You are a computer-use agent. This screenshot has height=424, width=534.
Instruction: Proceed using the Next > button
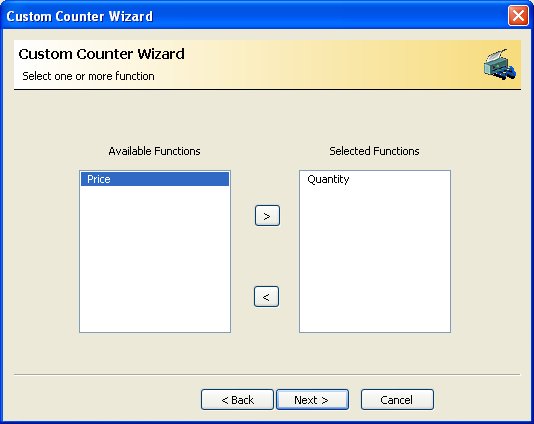(x=312, y=399)
